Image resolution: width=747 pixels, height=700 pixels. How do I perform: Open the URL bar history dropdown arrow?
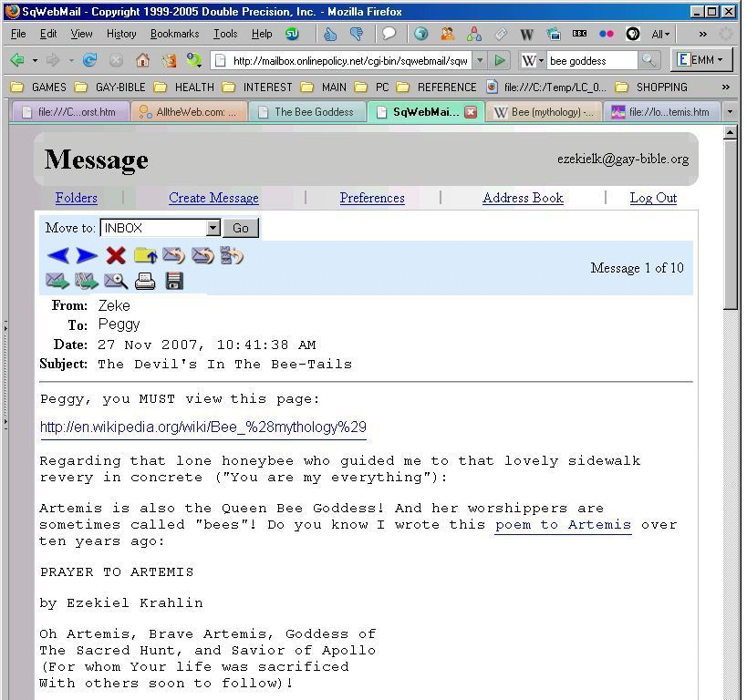(x=480, y=60)
